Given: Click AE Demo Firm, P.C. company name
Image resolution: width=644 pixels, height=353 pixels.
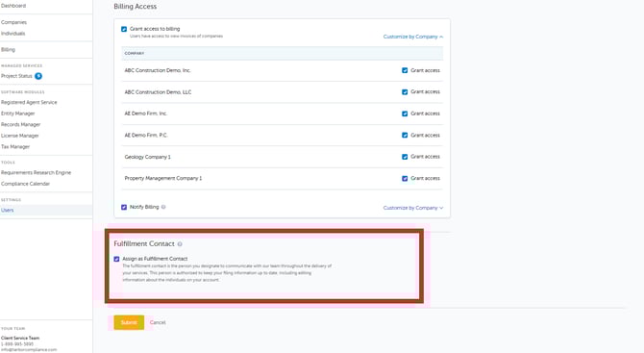Looking at the screenshot, I should click(x=146, y=136).
